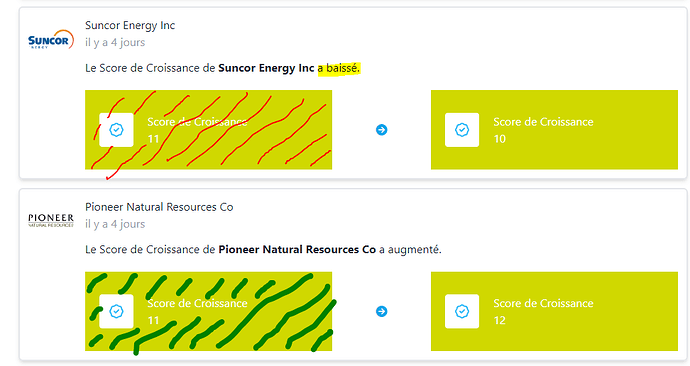
Task: Click the Suncor Energy logo
Action: tap(51, 40)
